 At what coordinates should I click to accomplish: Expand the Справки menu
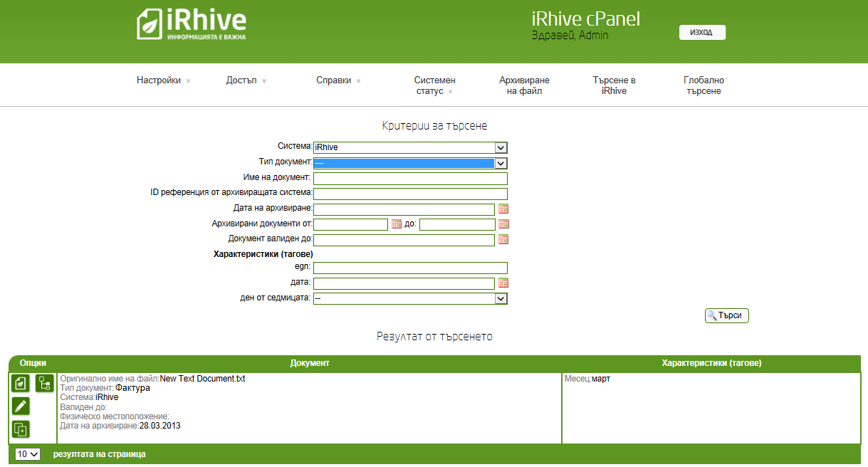pos(338,80)
